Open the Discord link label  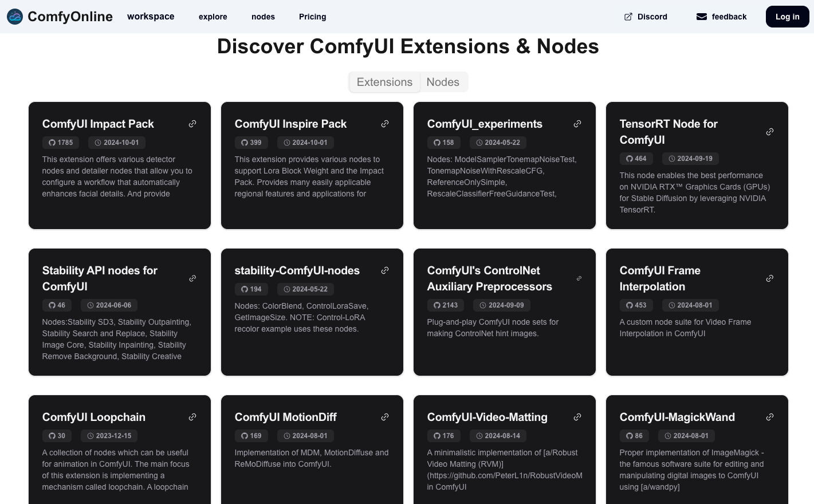[652, 17]
